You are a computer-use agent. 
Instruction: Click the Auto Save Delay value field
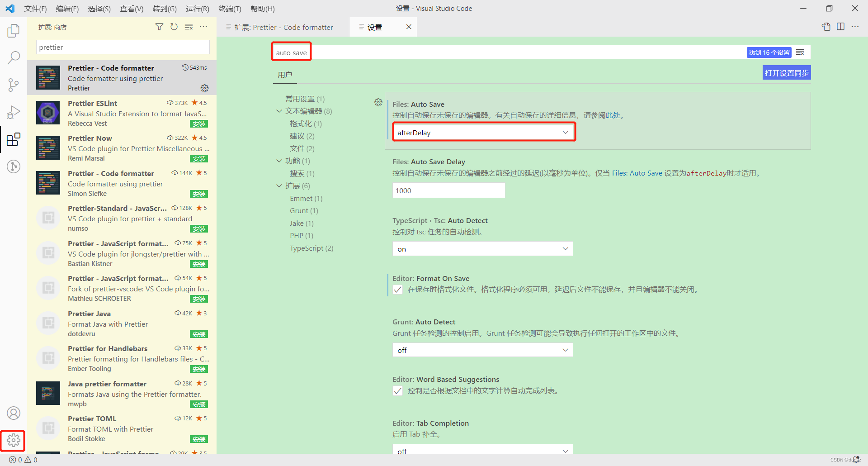click(448, 190)
